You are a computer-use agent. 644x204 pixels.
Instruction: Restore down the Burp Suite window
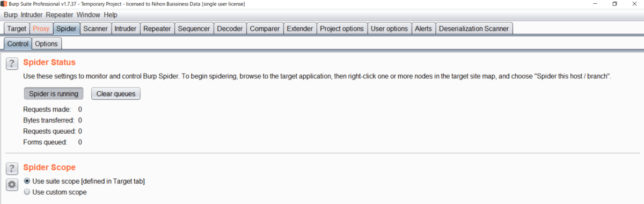[614, 4]
